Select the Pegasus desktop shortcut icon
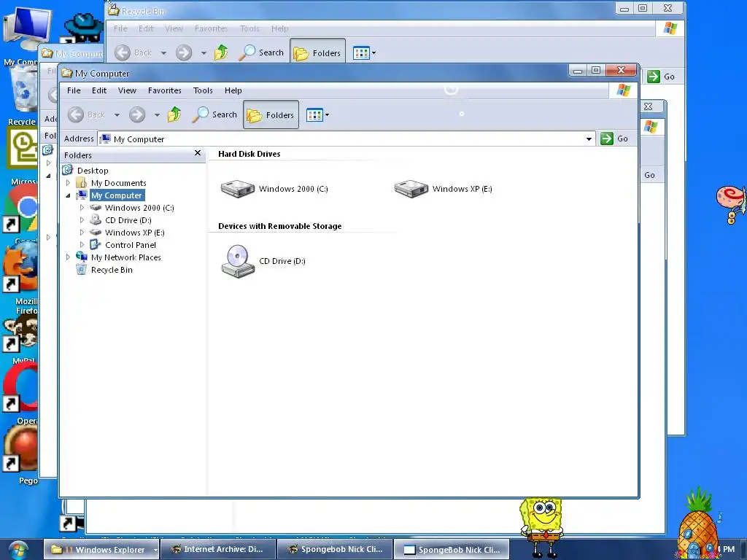 (20, 448)
